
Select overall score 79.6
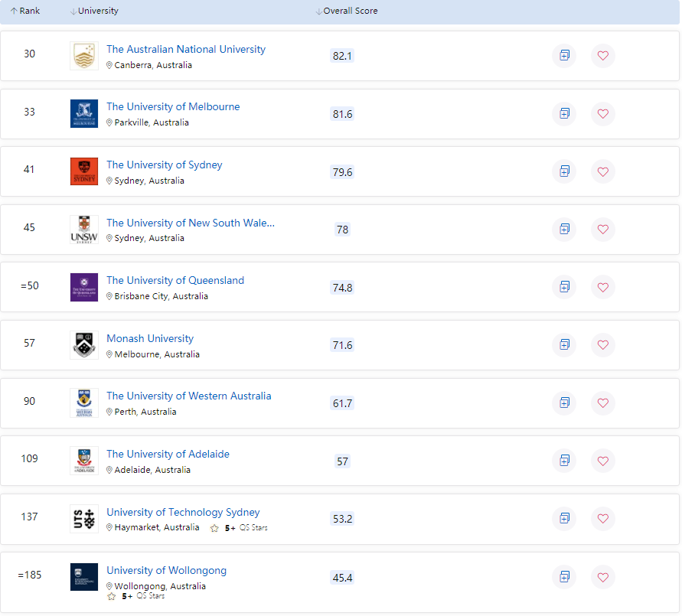pyautogui.click(x=342, y=172)
